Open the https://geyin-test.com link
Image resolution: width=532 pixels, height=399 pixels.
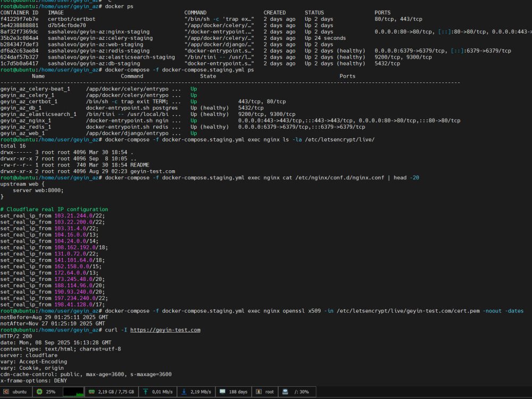coord(165,330)
